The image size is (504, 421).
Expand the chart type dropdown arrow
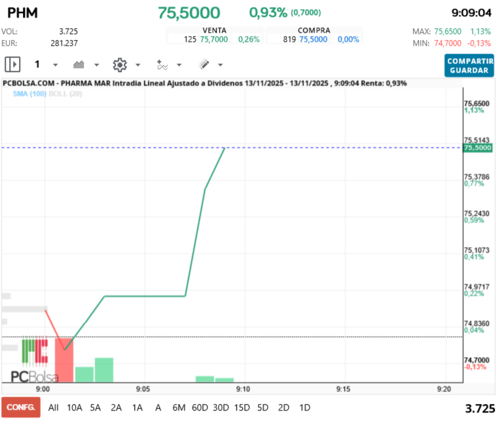[97, 65]
